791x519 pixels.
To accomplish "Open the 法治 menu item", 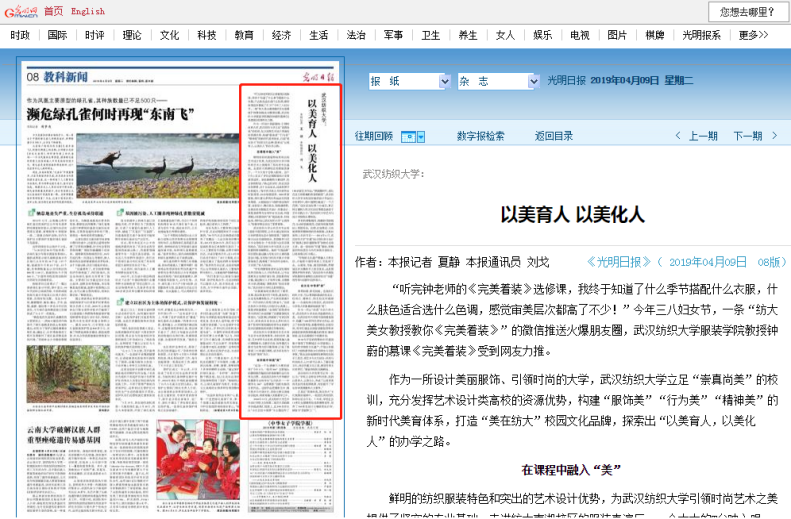I will tap(356, 35).
